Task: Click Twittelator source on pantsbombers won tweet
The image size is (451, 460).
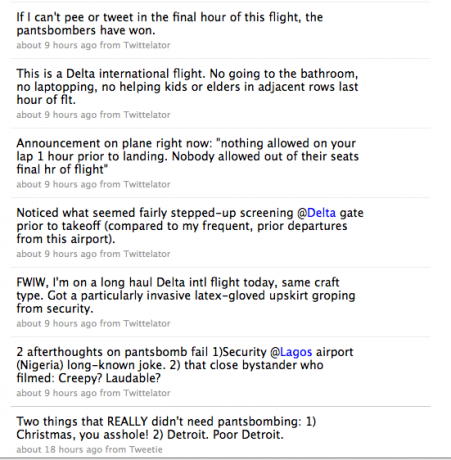Action: 147,45
